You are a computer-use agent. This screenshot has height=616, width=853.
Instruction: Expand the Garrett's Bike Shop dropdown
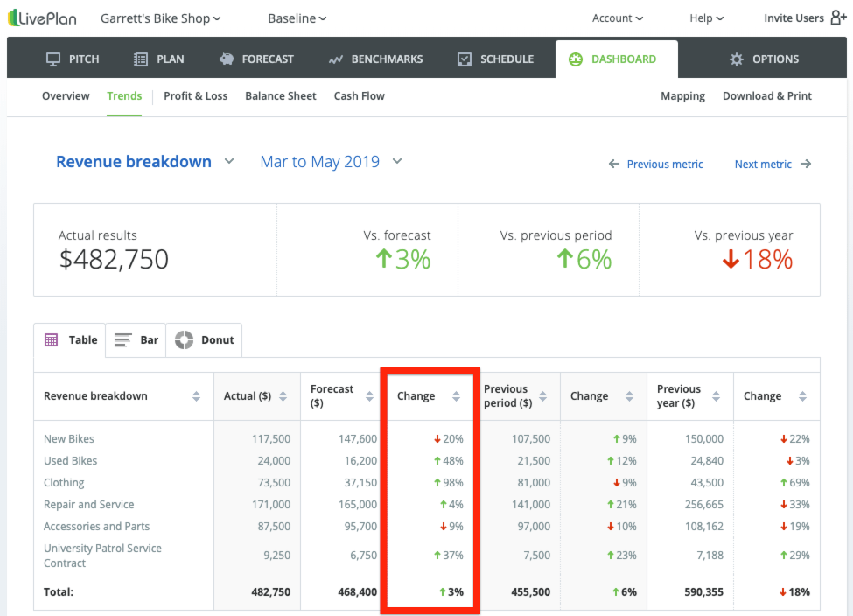click(x=161, y=18)
